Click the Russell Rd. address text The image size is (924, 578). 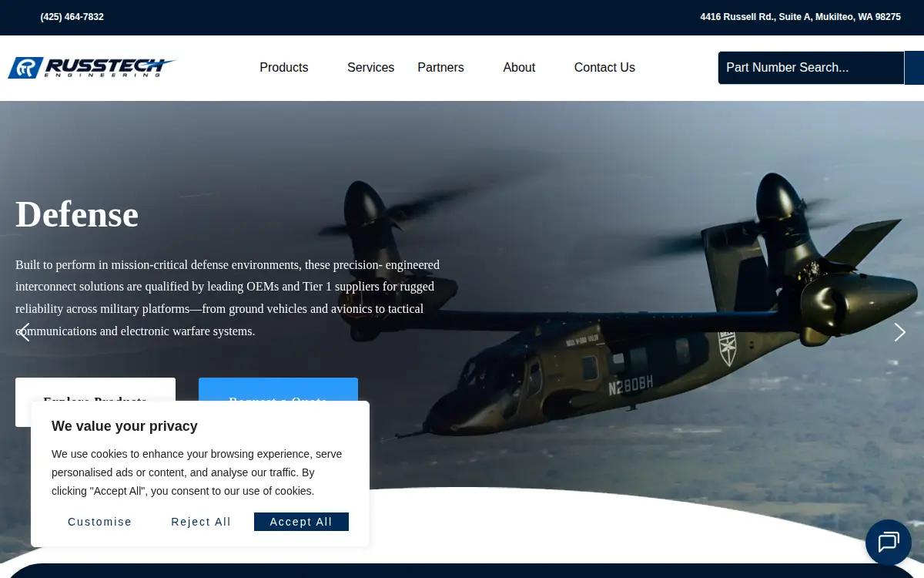pos(800,17)
